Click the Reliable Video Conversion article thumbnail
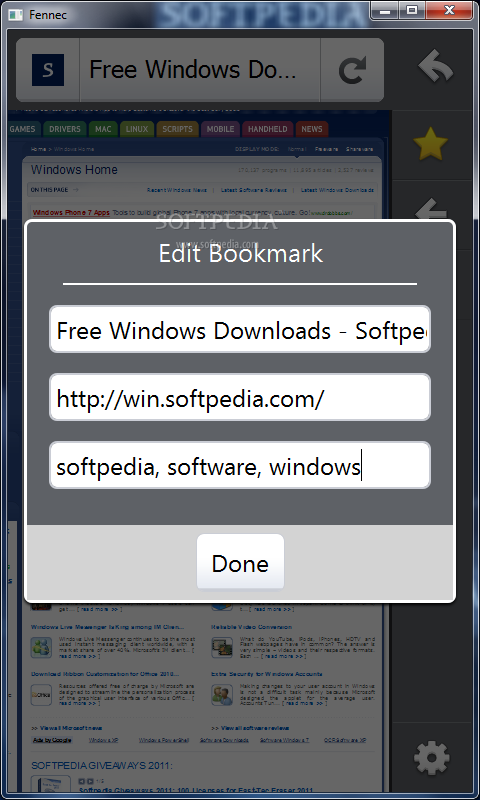 (x=222, y=647)
